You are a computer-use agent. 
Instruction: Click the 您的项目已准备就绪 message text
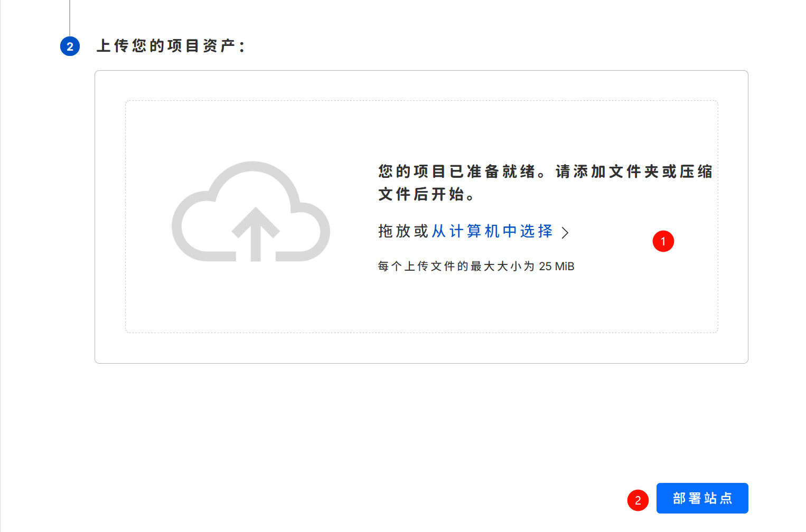(x=457, y=172)
